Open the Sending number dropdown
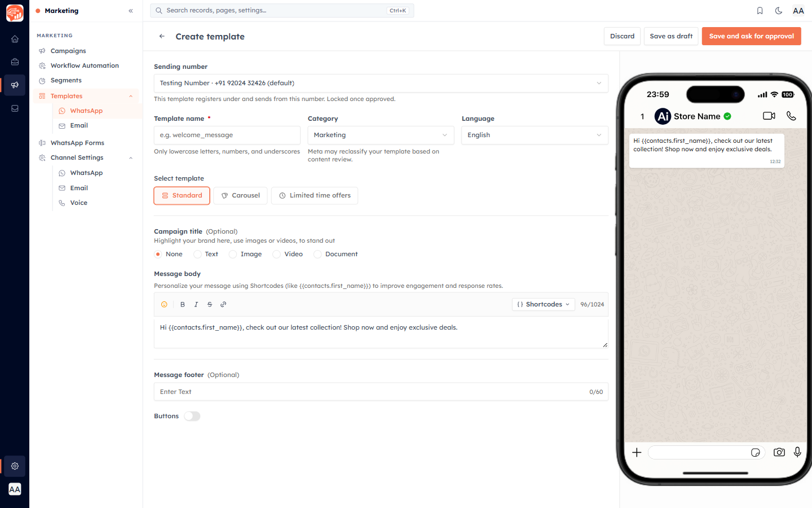 click(x=381, y=83)
